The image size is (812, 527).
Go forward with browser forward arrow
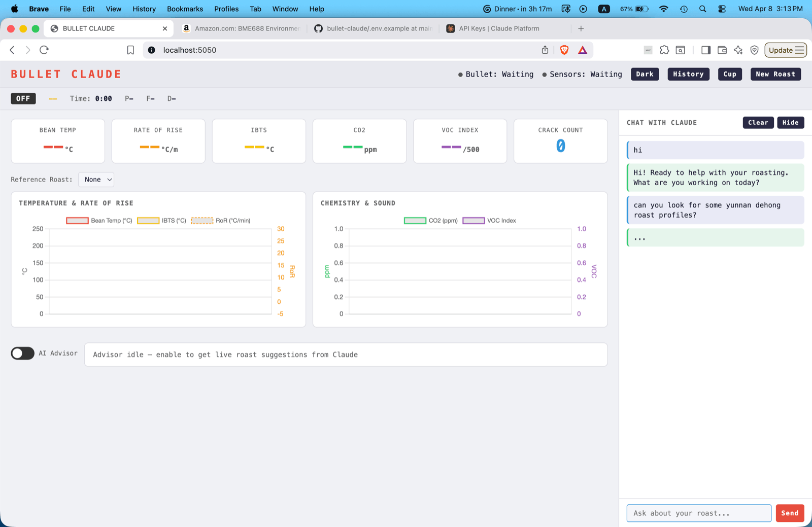(x=28, y=50)
